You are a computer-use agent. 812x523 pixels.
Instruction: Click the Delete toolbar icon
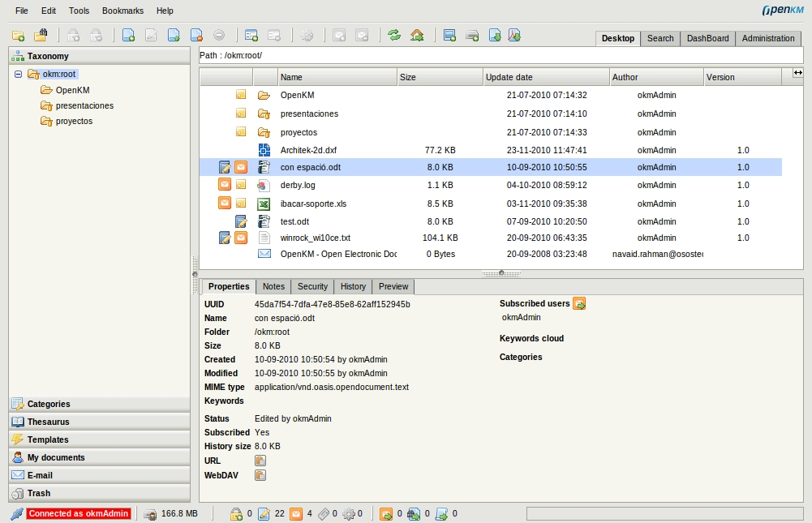220,36
